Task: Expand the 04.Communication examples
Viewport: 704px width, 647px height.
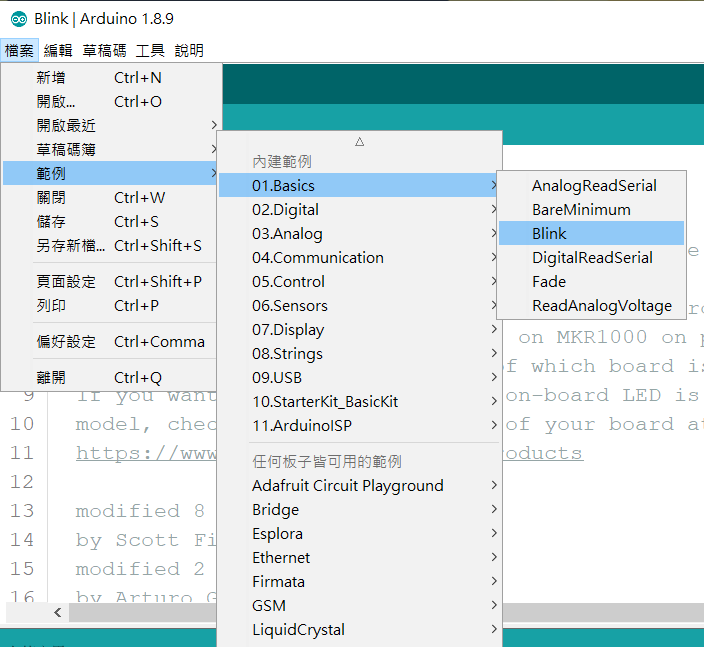Action: (359, 258)
